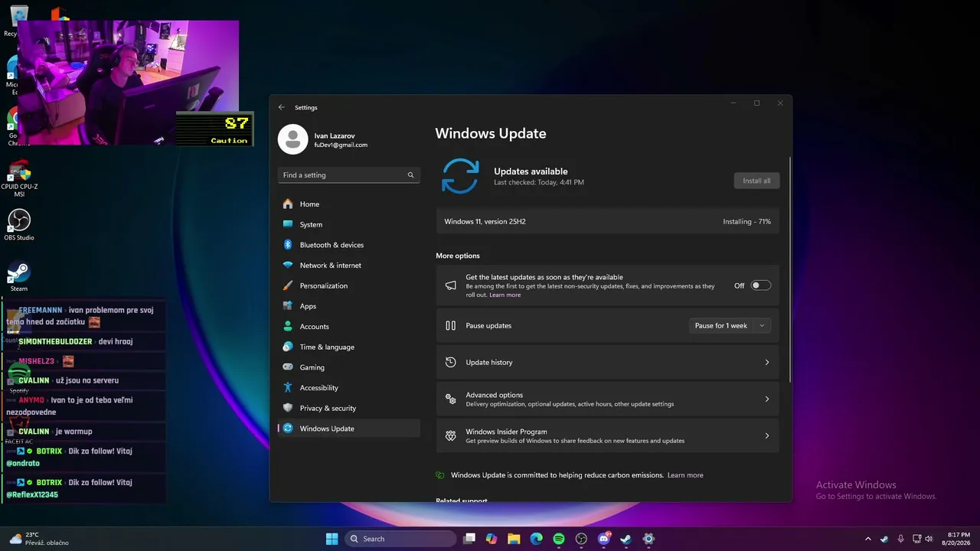The image size is (980, 551).
Task: Select Windows Update in the sidebar
Action: click(x=349, y=429)
